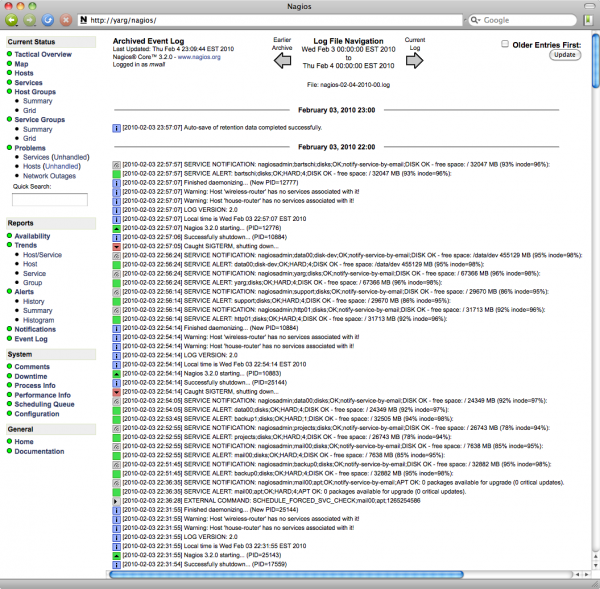
Task: Go to the Scheduling Queue page
Action: [43, 404]
